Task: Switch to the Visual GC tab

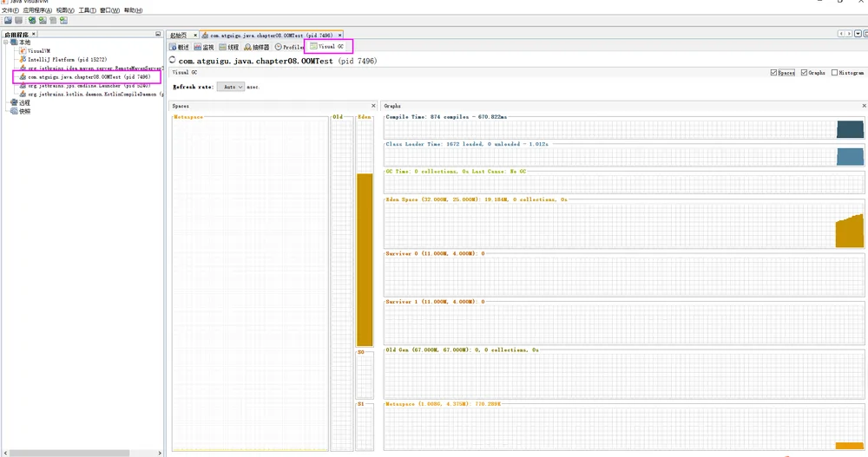Action: point(328,47)
